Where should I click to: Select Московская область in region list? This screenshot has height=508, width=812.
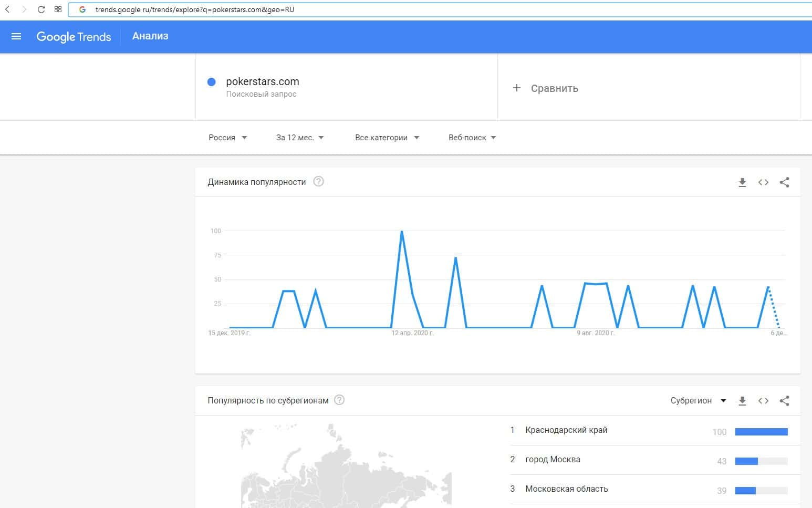point(567,489)
